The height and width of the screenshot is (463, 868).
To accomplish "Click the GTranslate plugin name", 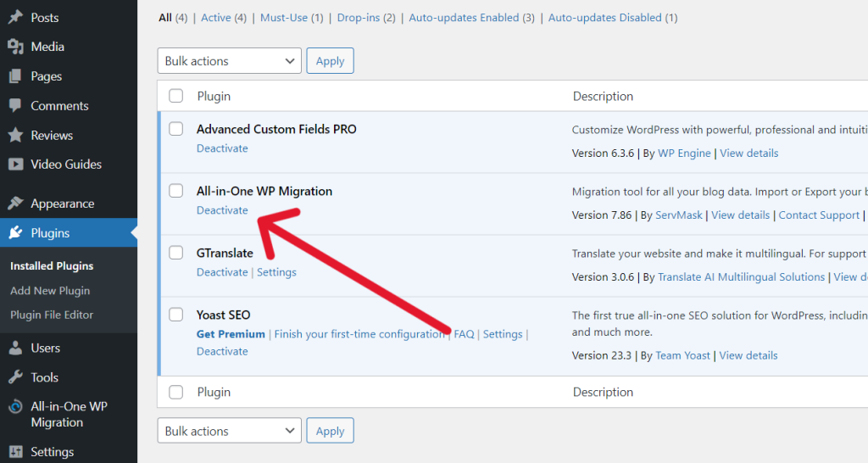I will pyautogui.click(x=225, y=253).
